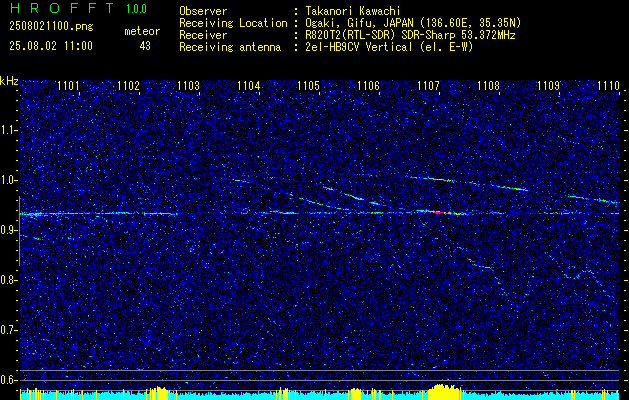The height and width of the screenshot is (400, 629).
Task: Click the version number 1.0.0
Action: point(136,9)
